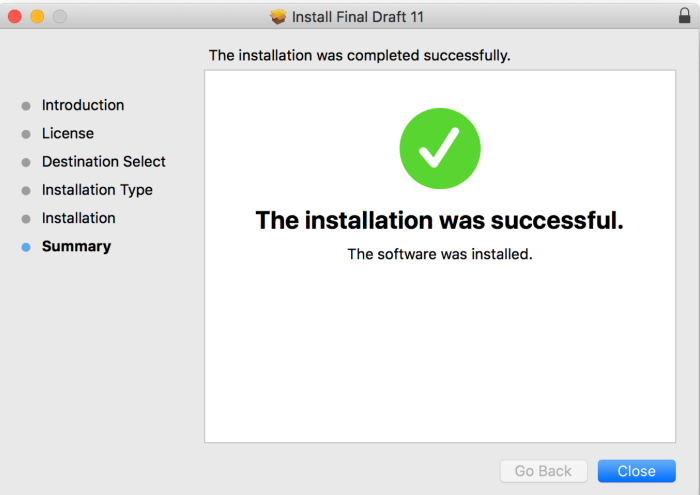Click the Close button
The height and width of the screenshot is (495, 700).
tap(636, 471)
